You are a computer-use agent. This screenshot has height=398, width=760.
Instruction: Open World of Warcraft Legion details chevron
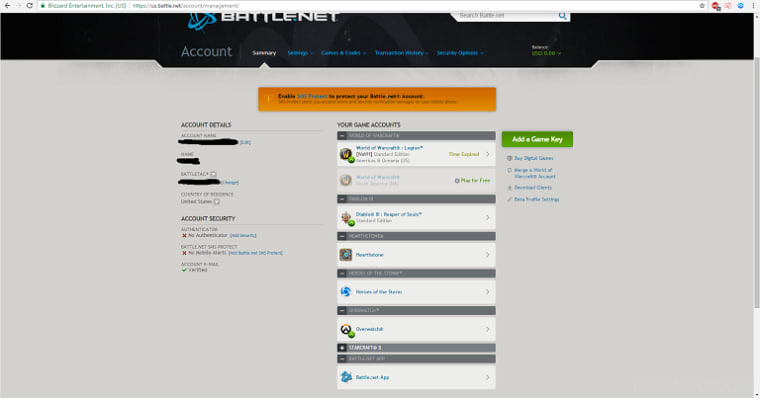click(488, 154)
